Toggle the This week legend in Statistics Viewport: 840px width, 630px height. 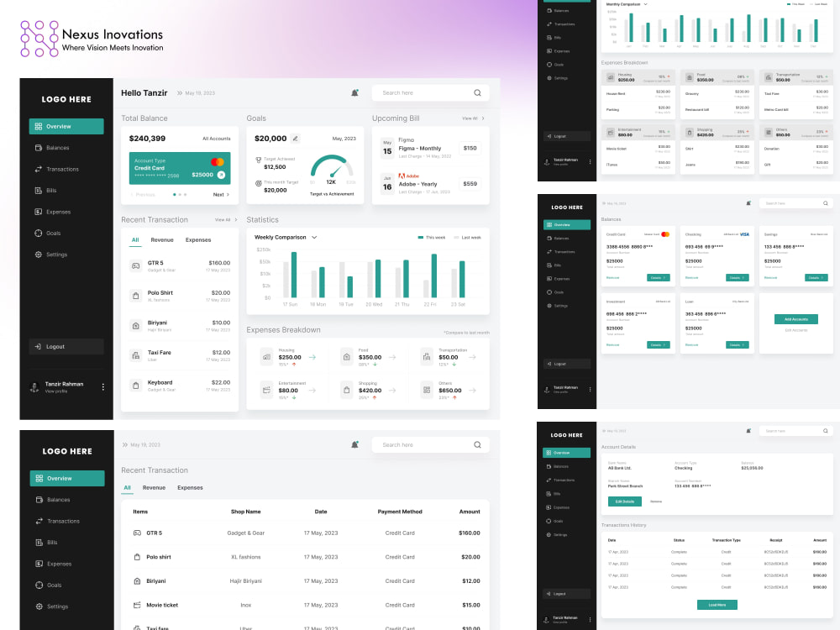(x=431, y=238)
